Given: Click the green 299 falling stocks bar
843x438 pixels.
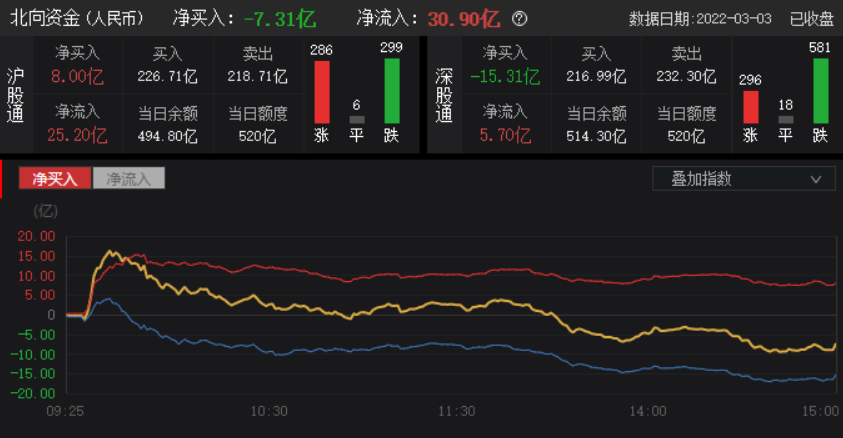Looking at the screenshot, I should (x=392, y=91).
